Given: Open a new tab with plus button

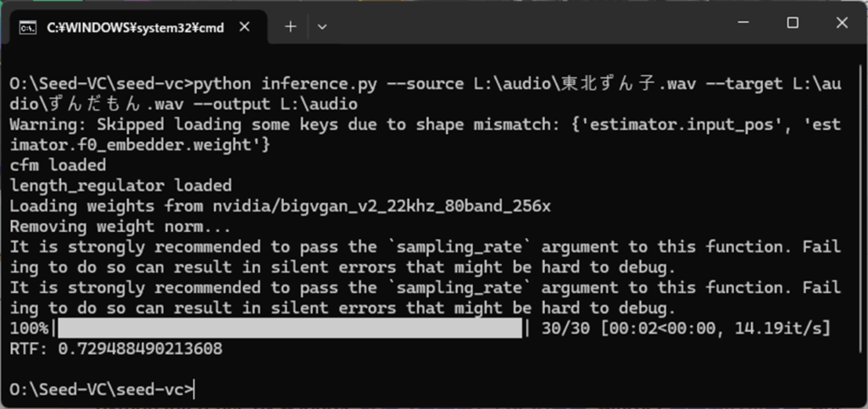Looking at the screenshot, I should tap(290, 26).
